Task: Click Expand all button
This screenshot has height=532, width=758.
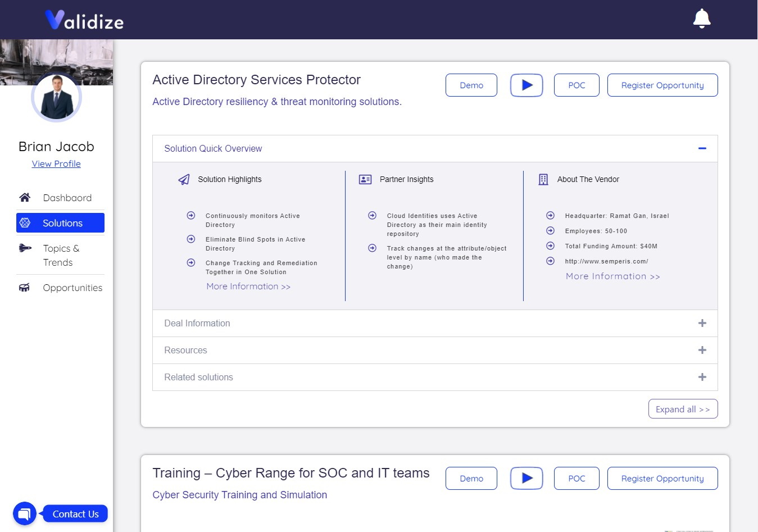Action: pyautogui.click(x=683, y=409)
